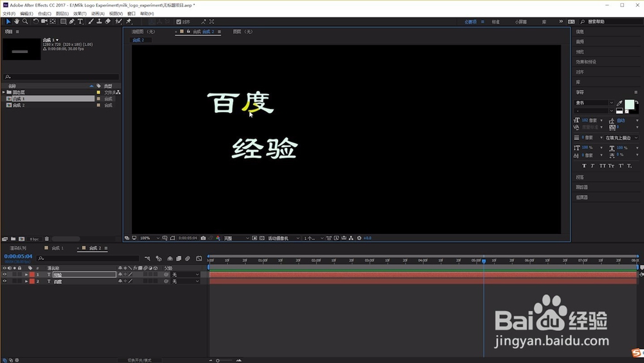Image resolution: width=644 pixels, height=363 pixels.
Task: Click the timeline zoom slider at bottom
Action: [224, 360]
